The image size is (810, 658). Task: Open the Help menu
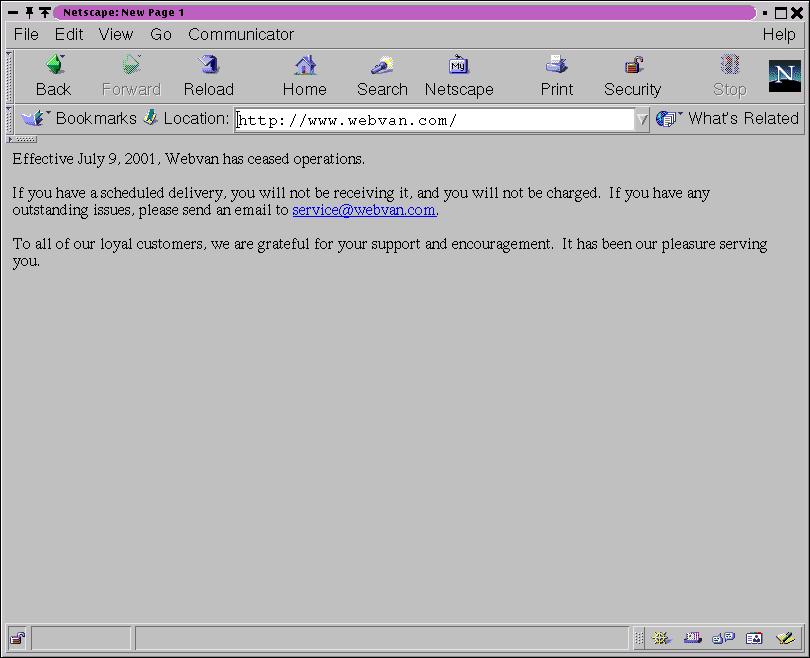(x=779, y=35)
